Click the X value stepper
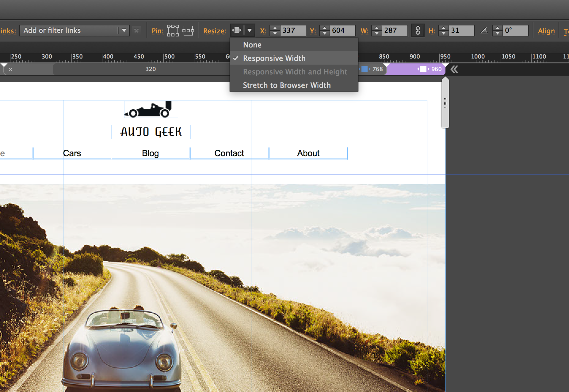The width and height of the screenshot is (569, 392). tap(275, 30)
